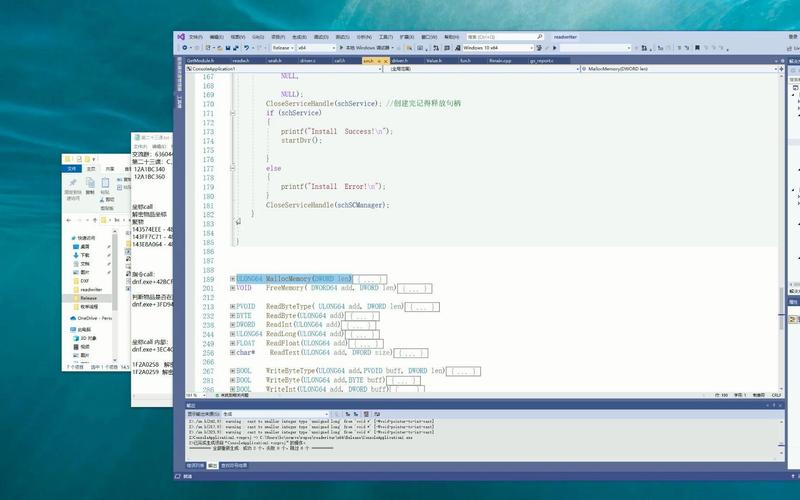Expand the collapsed ReadFloat function
This screenshot has width=800, height=500.
tap(233, 343)
